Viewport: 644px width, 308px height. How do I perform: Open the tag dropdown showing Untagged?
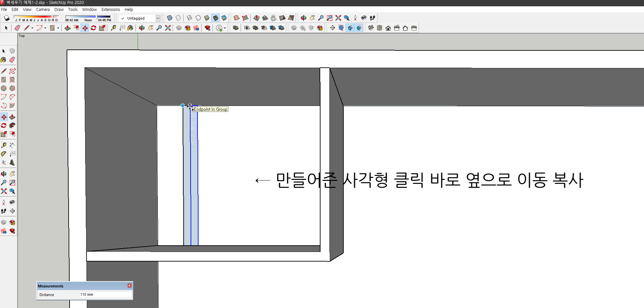[x=158, y=18]
